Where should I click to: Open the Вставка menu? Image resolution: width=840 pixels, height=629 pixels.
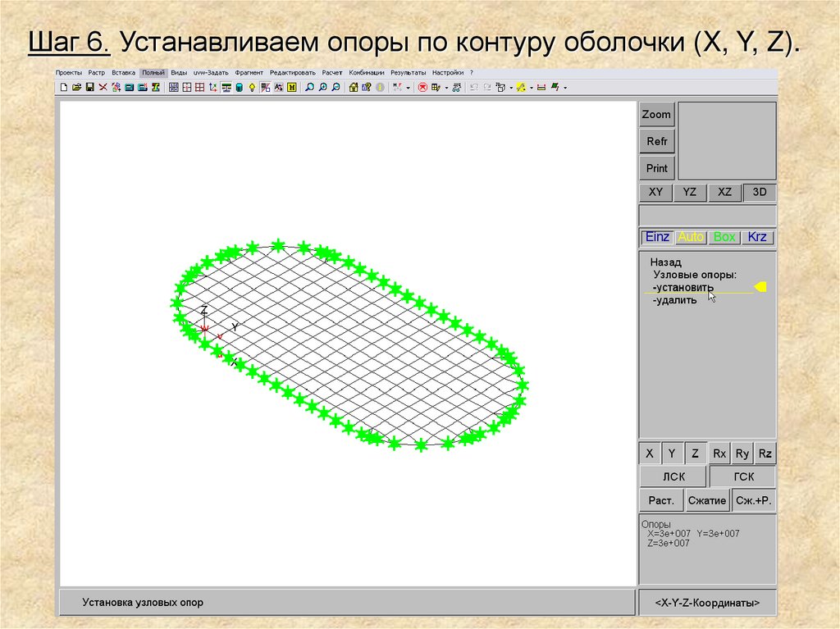click(123, 72)
